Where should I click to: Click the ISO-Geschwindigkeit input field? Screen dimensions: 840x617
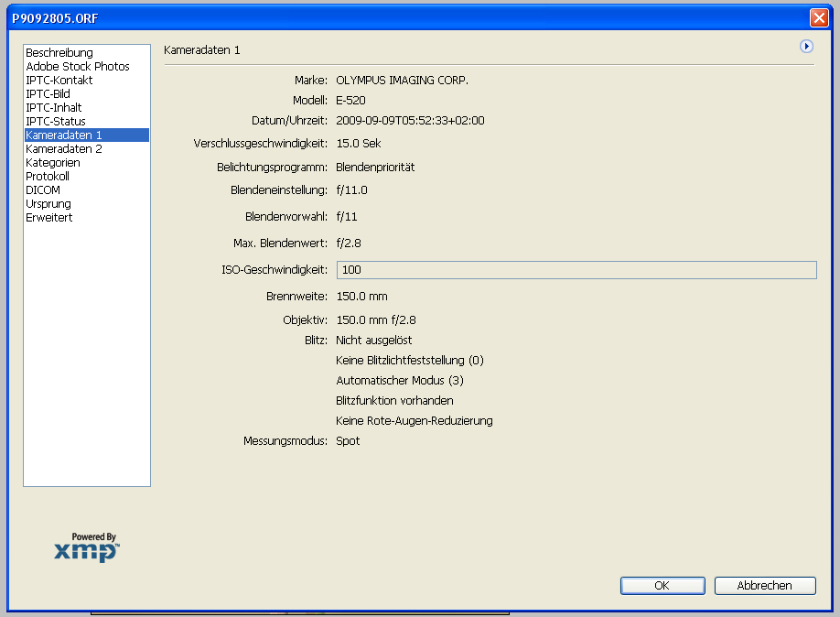[576, 270]
